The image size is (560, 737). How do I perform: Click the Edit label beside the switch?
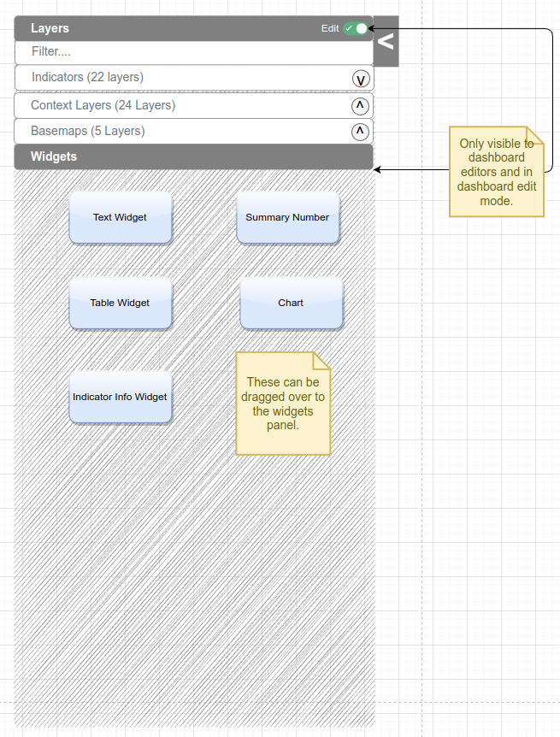click(330, 29)
